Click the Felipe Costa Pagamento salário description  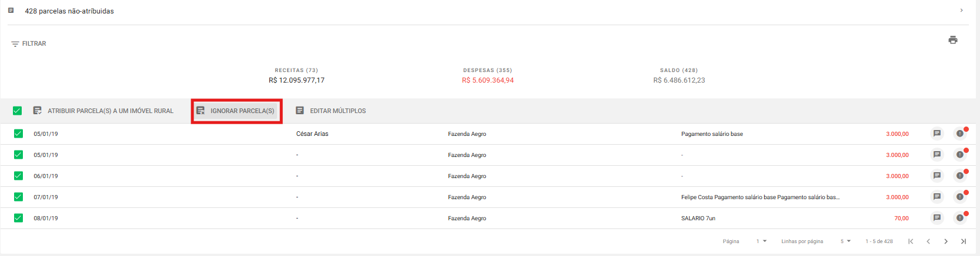(x=760, y=197)
